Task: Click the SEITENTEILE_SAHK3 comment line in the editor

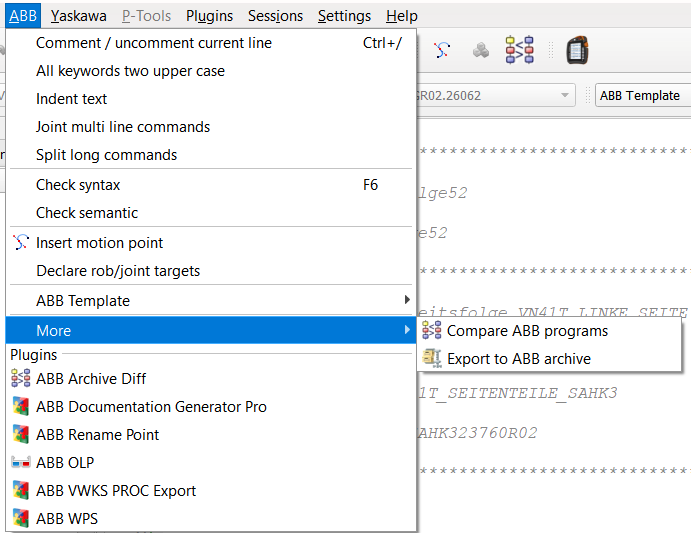Action: tap(518, 393)
